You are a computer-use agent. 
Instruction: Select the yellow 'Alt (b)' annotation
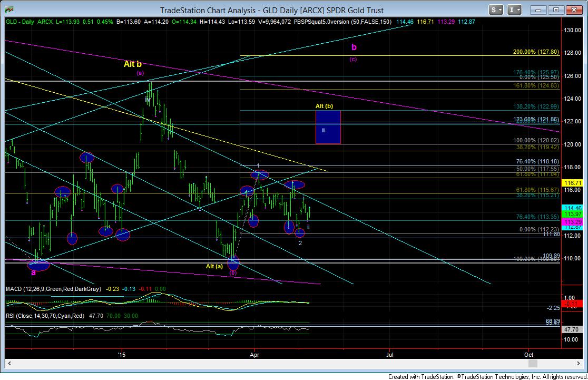(324, 106)
